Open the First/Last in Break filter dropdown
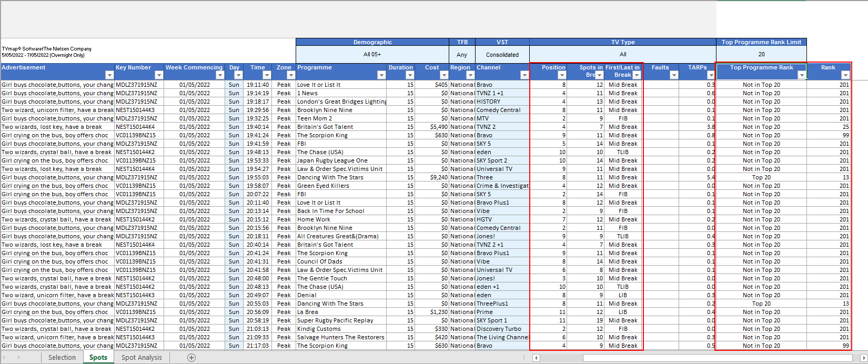This screenshot has height=364, width=868. click(637, 75)
